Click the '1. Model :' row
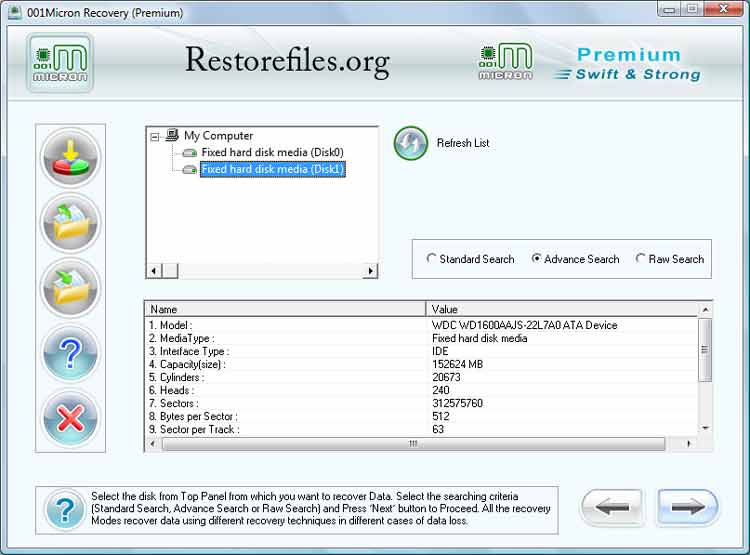Viewport: 750px width, 555px height. tap(421, 325)
